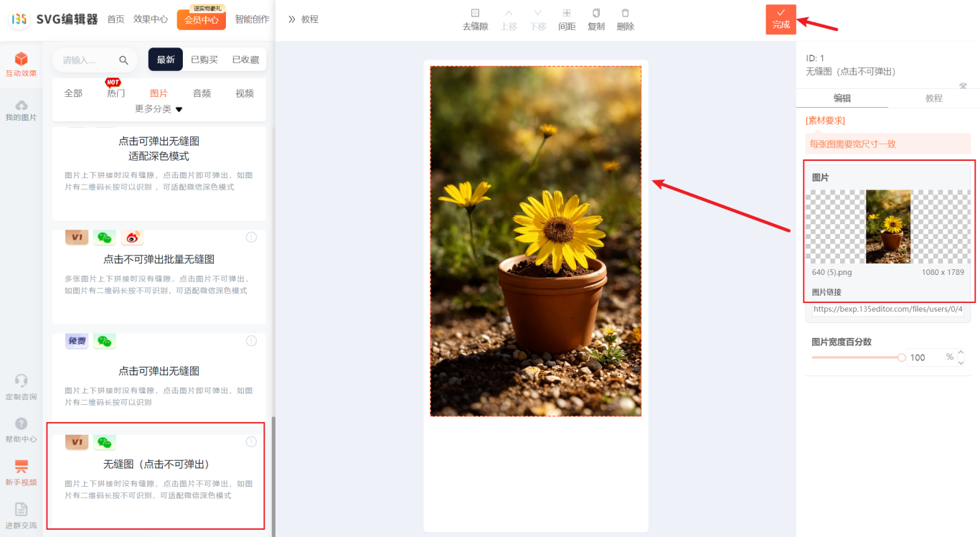Viewport: 980px width, 537px height.
Task: Open 新手视频 beginner videos
Action: pos(21,474)
